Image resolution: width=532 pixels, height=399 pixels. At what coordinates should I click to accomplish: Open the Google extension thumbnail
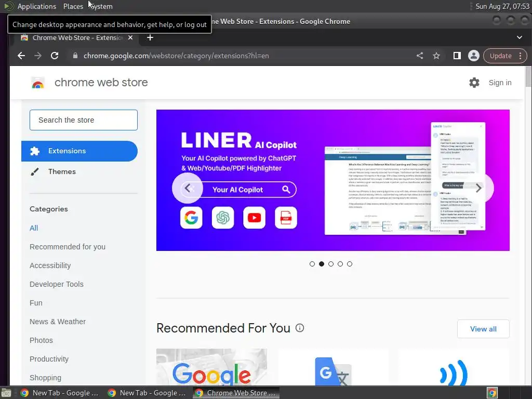click(211, 367)
